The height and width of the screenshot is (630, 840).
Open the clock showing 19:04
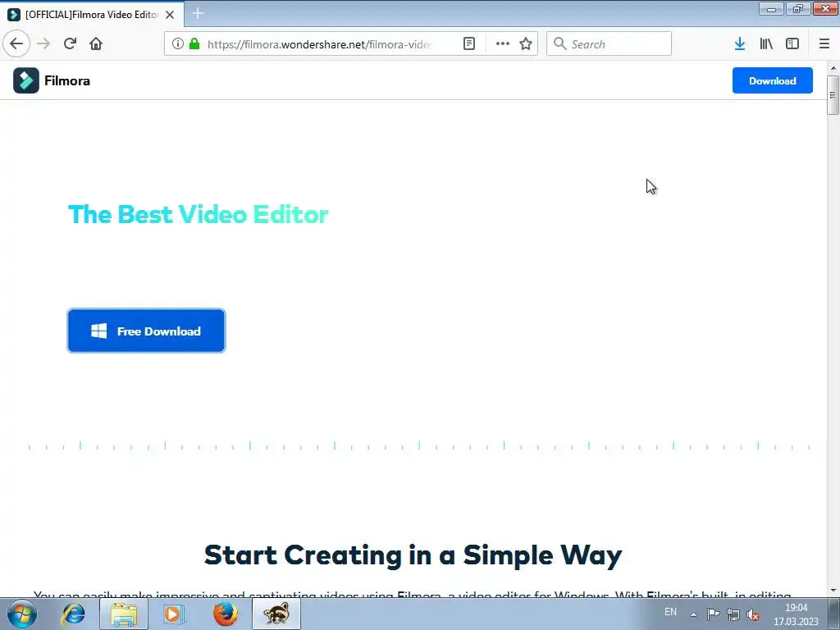(796, 614)
